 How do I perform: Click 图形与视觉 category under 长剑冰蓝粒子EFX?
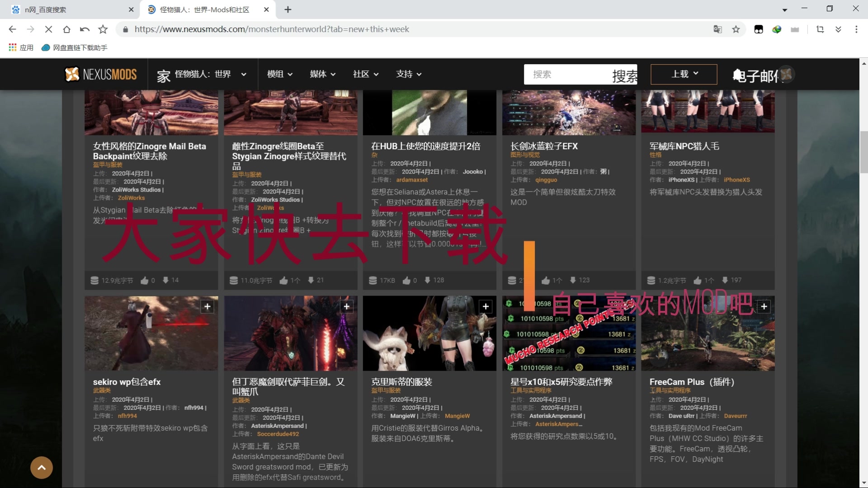pyautogui.click(x=525, y=155)
